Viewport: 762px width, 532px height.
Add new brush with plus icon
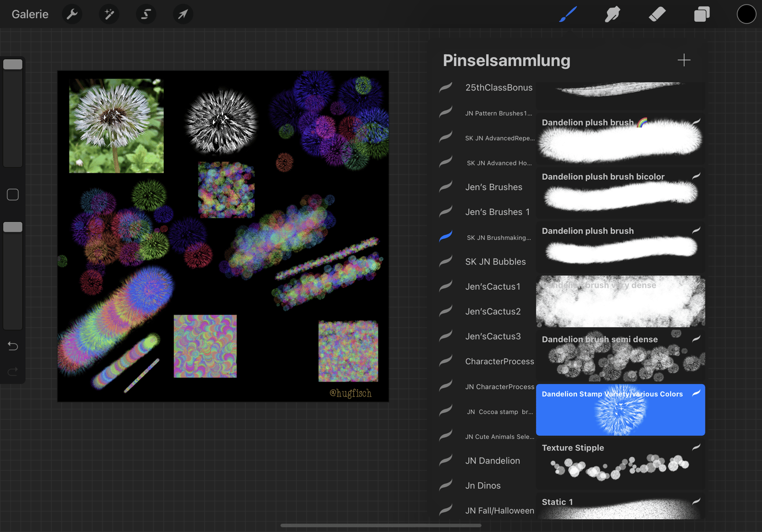click(x=684, y=60)
